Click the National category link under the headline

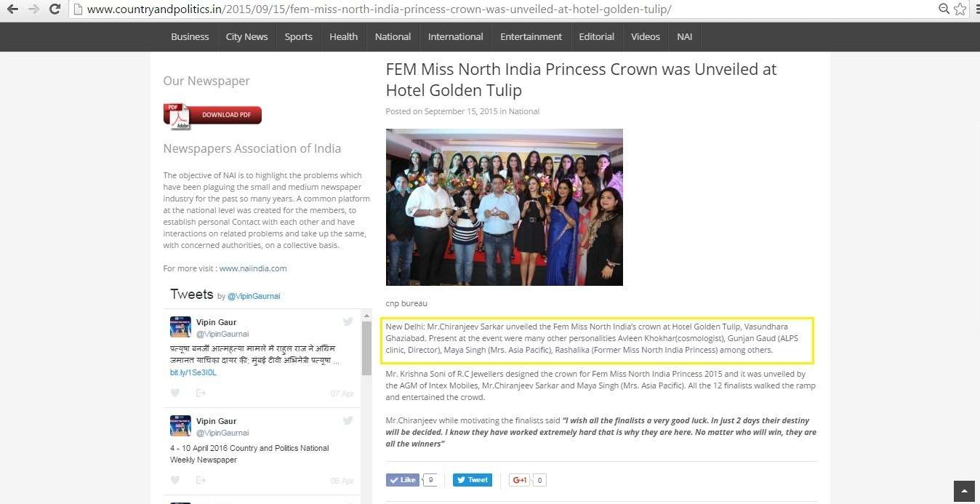point(524,111)
